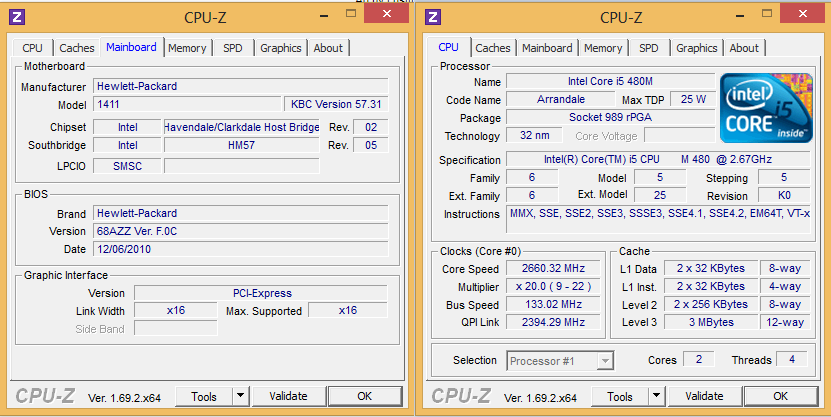Click Validate button in right CPU-Z window

point(704,396)
